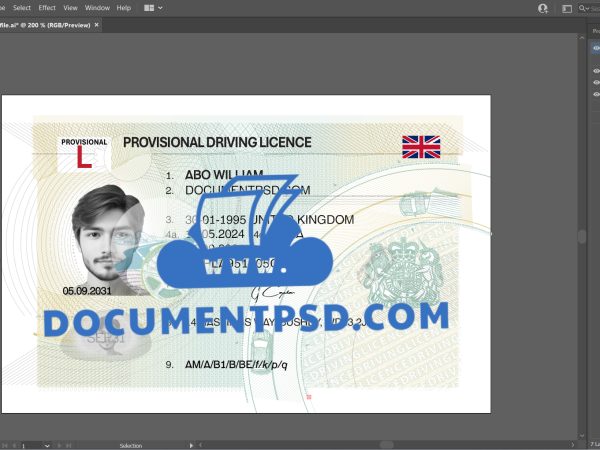This screenshot has height=450, width=600.
Task: Open the artboard number dropdown
Action: tap(47, 446)
